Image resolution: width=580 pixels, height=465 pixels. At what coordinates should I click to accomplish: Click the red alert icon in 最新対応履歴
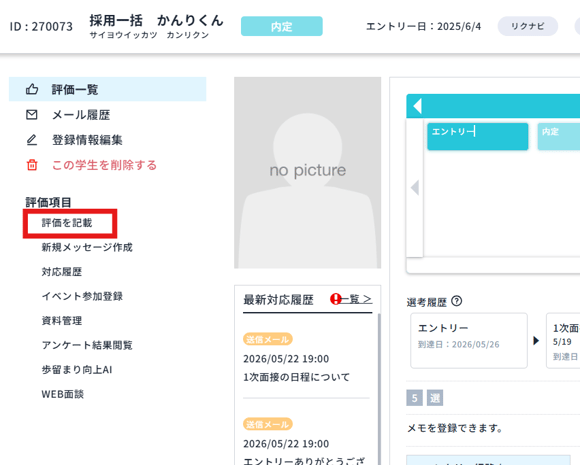pos(335,299)
